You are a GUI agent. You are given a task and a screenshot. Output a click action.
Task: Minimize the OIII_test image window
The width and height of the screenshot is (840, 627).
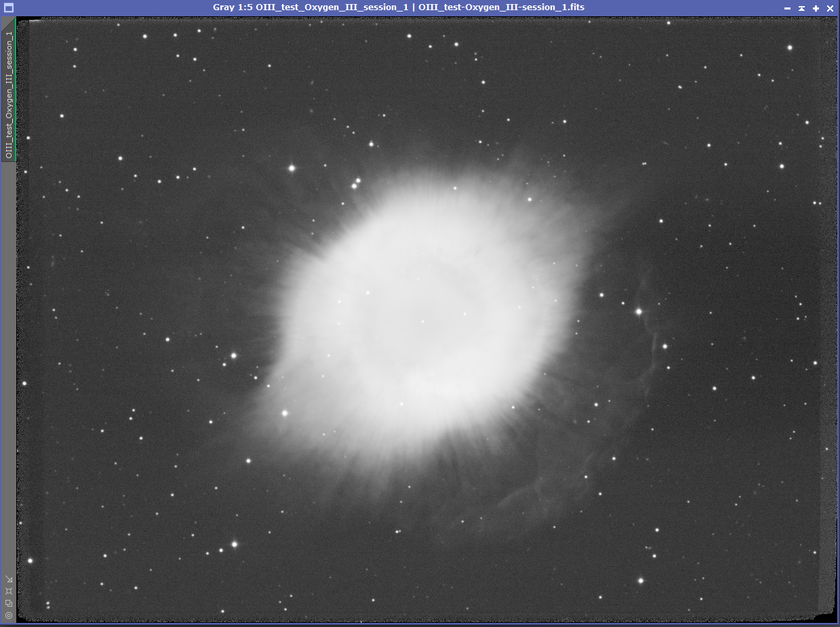(787, 7)
